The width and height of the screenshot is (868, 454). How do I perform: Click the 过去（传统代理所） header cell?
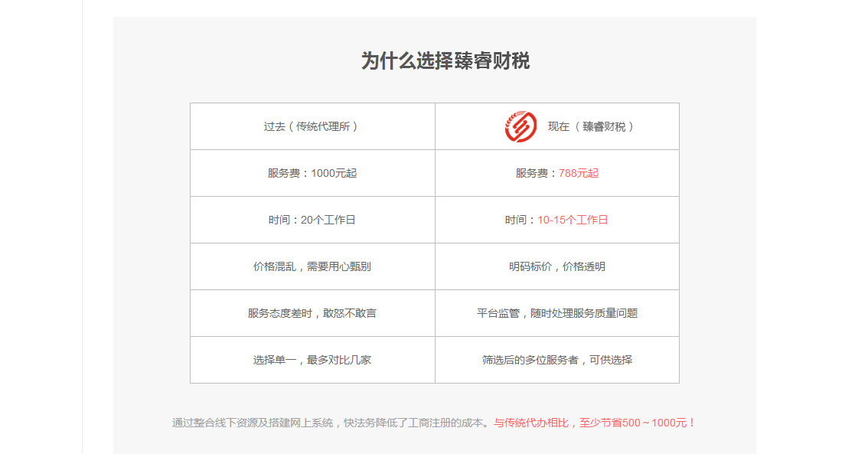click(x=312, y=126)
